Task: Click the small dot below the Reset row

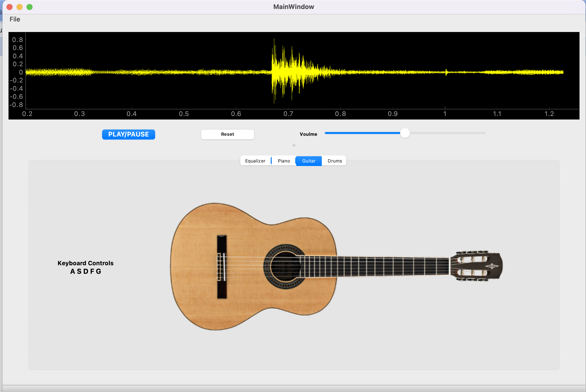Action: [x=294, y=145]
